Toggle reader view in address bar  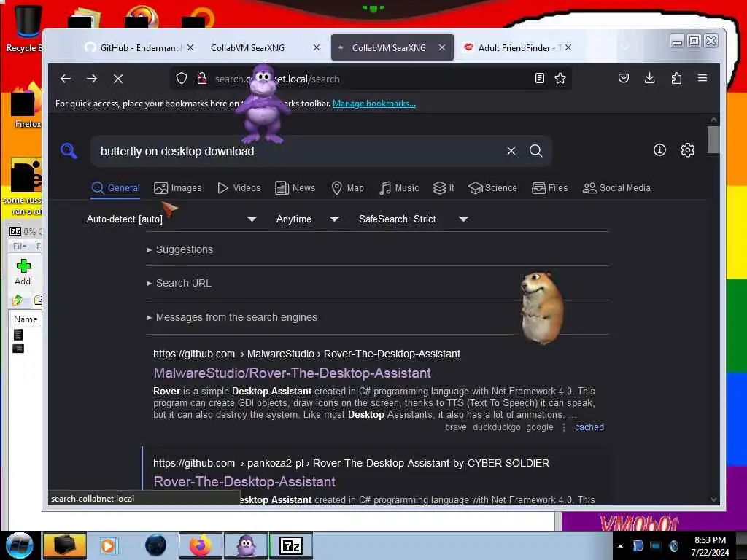pyautogui.click(x=539, y=79)
